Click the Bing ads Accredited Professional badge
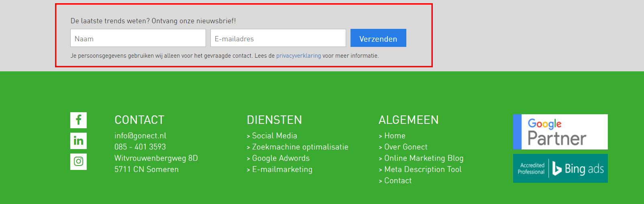 [560, 168]
